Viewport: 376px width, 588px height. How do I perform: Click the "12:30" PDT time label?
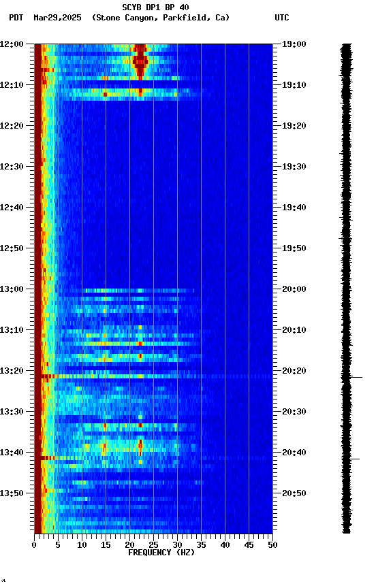pyautogui.click(x=12, y=167)
